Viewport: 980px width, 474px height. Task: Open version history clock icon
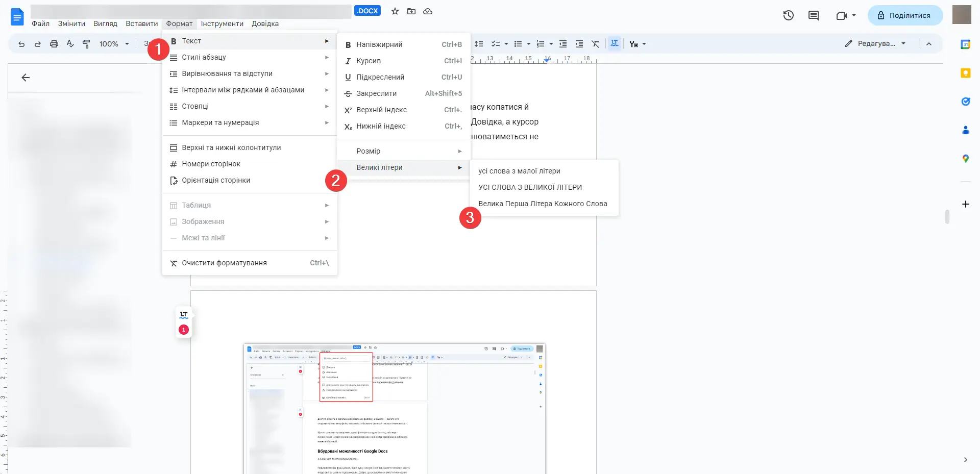click(x=789, y=15)
